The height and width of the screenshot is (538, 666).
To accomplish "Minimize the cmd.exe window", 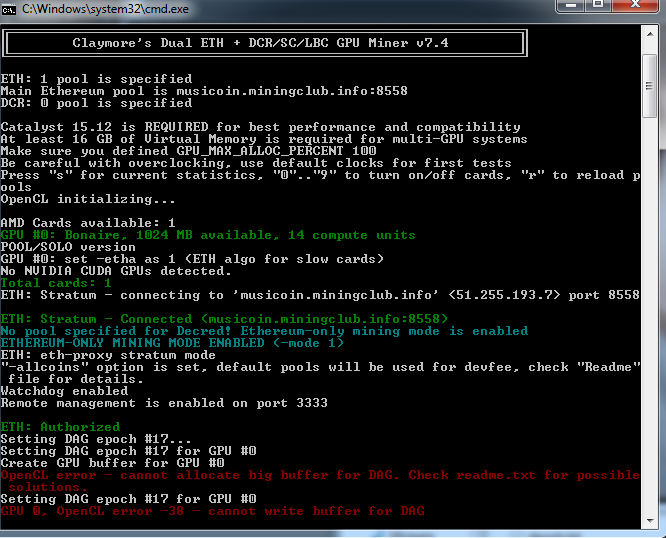I will 571,5.
